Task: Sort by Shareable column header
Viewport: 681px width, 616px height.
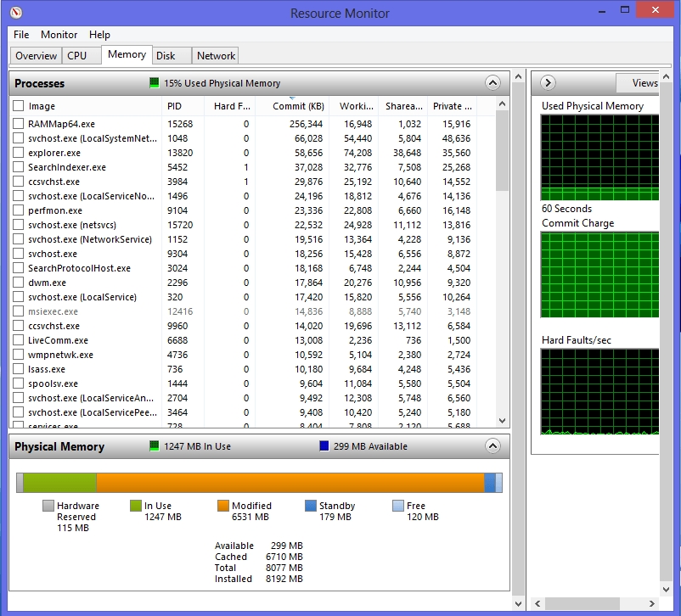Action: click(402, 106)
